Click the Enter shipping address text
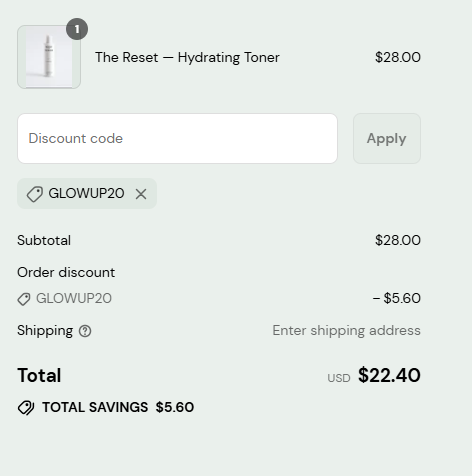The height and width of the screenshot is (476, 472). click(x=346, y=331)
